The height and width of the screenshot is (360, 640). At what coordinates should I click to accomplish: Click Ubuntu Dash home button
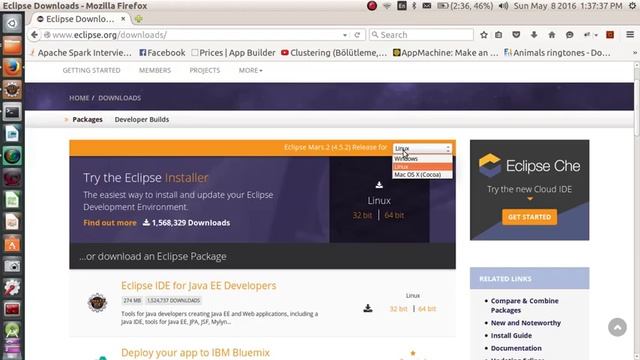point(12,23)
